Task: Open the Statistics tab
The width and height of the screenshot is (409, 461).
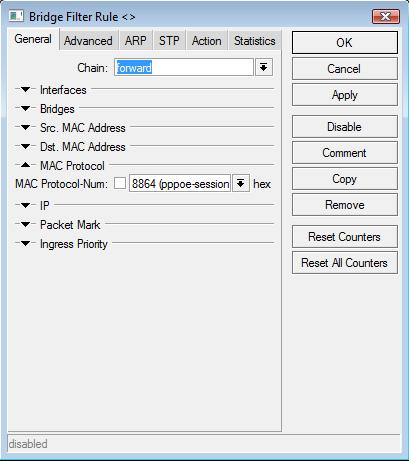Action: pyautogui.click(x=255, y=41)
